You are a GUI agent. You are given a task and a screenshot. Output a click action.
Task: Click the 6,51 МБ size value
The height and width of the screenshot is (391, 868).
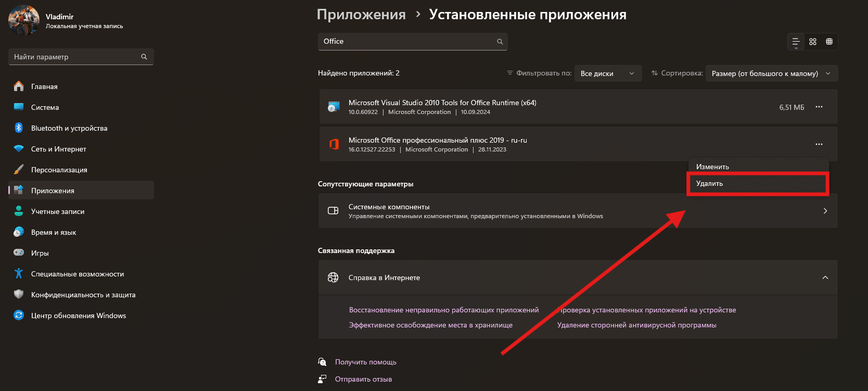point(792,107)
